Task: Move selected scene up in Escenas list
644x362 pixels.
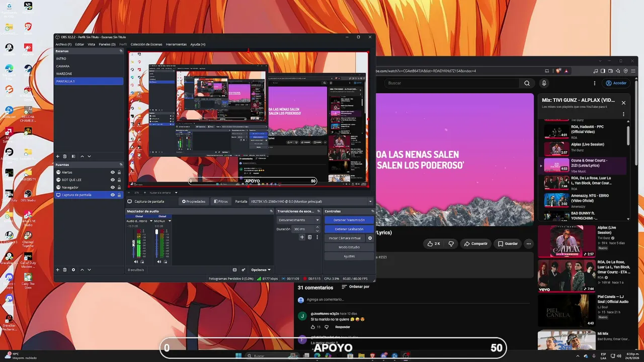Action: [82, 156]
